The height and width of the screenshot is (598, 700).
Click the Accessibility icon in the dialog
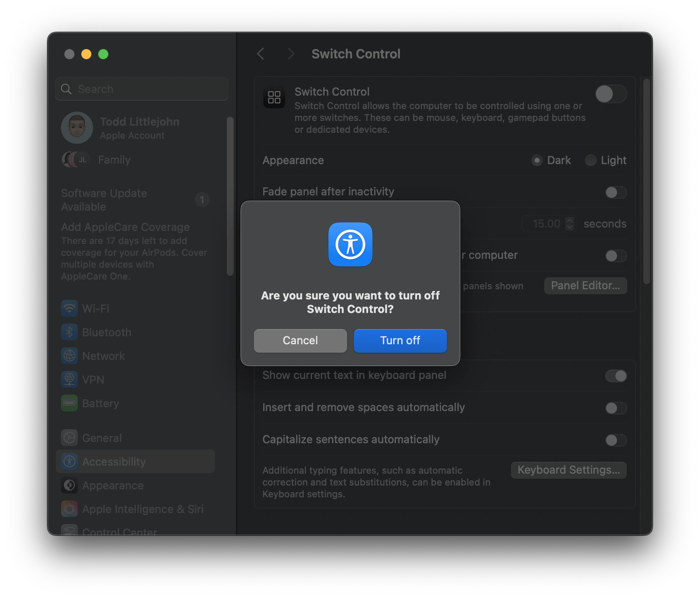(x=350, y=244)
